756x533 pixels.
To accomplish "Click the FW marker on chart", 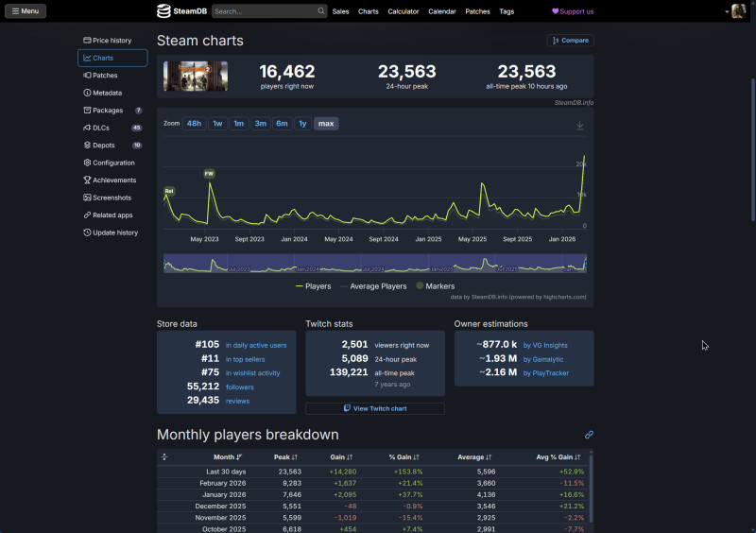I will (x=209, y=174).
